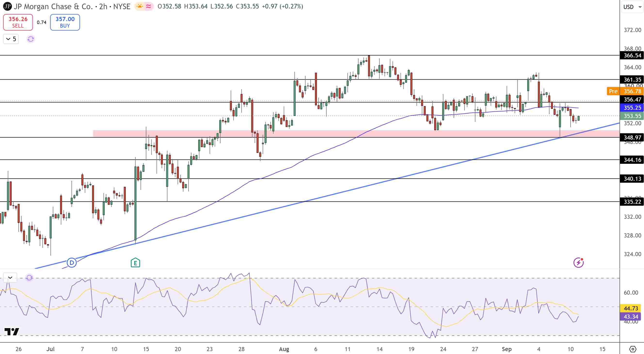Click the pink approximate data icon
This screenshot has width=644, height=354.
coord(149,6)
